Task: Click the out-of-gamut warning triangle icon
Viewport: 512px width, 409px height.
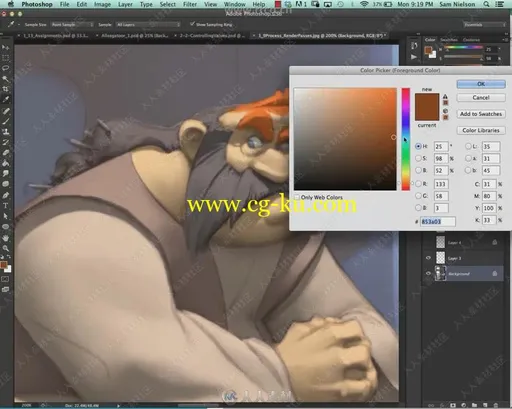Action: tap(445, 96)
